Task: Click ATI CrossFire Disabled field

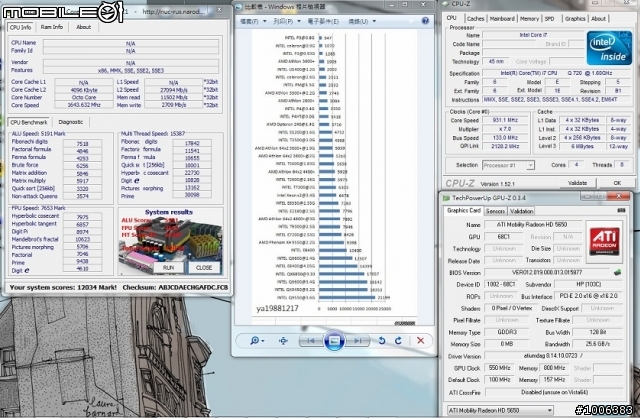Action: [x=555, y=392]
